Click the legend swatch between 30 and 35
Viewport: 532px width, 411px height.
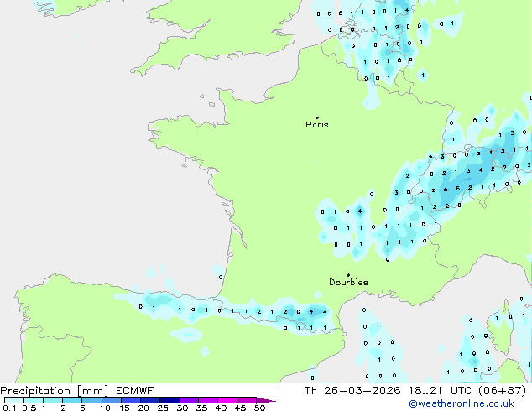(189, 400)
